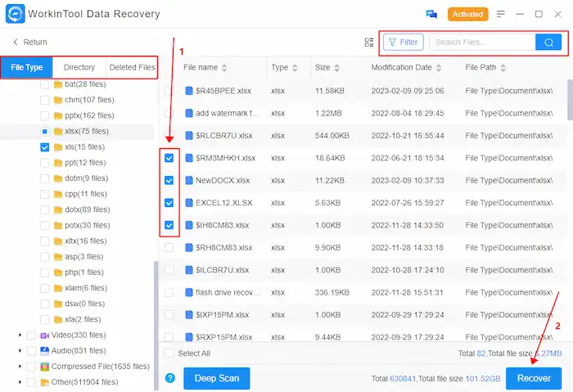The image size is (573, 392).
Task: Uncheck the xls(15 files) folder checkbox
Action: [x=44, y=147]
